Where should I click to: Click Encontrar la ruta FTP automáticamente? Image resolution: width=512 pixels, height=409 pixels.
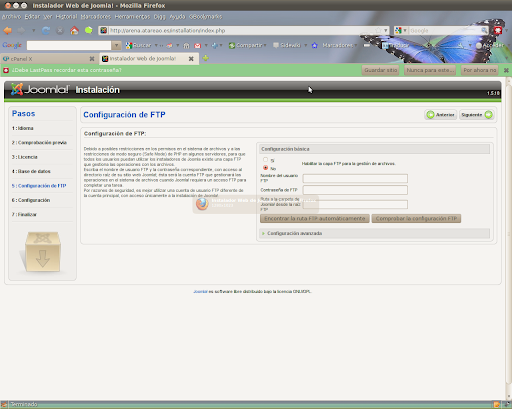point(315,219)
